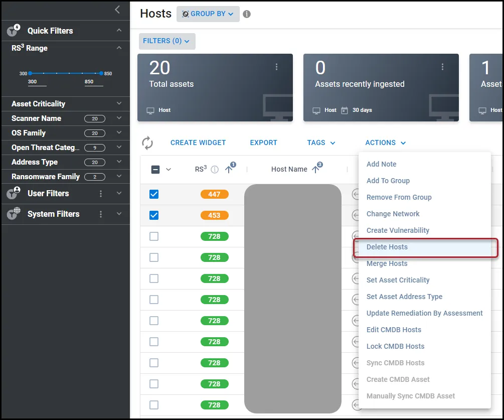The image size is (504, 420).
Task: Open the Hosts info icon
Action: tap(247, 14)
